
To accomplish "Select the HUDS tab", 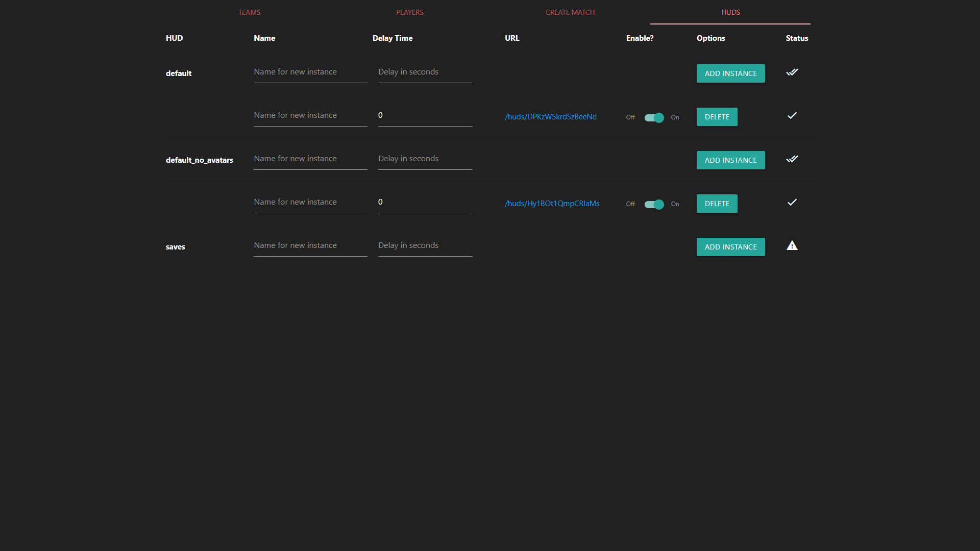I will pyautogui.click(x=730, y=12).
